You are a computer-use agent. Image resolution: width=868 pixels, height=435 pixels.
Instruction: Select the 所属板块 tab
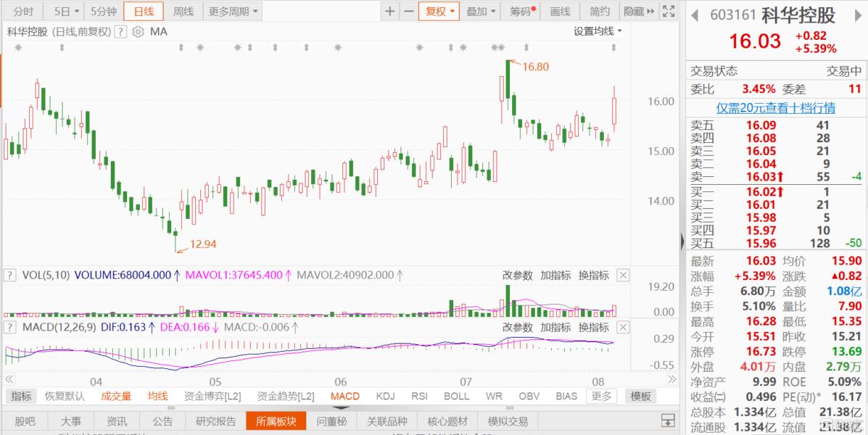point(276,422)
